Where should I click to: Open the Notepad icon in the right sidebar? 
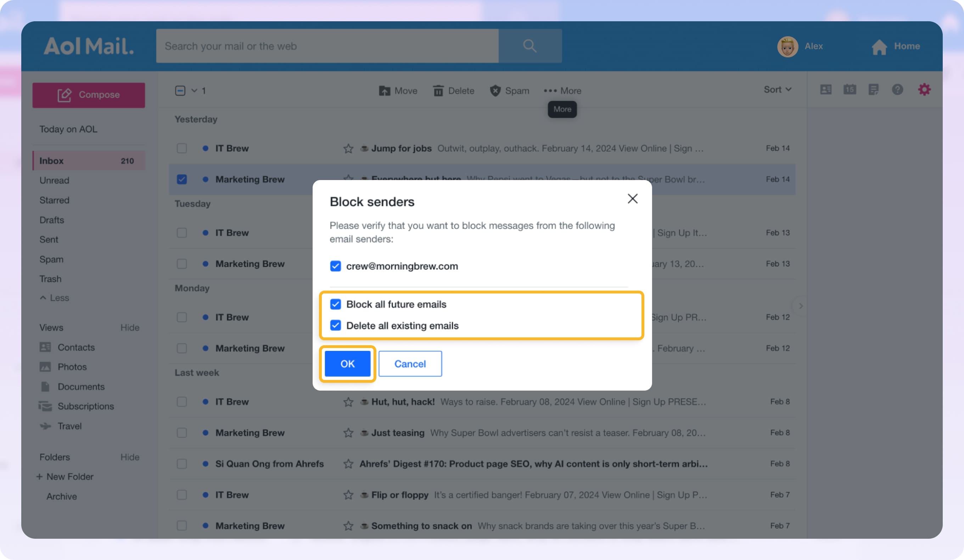(874, 90)
